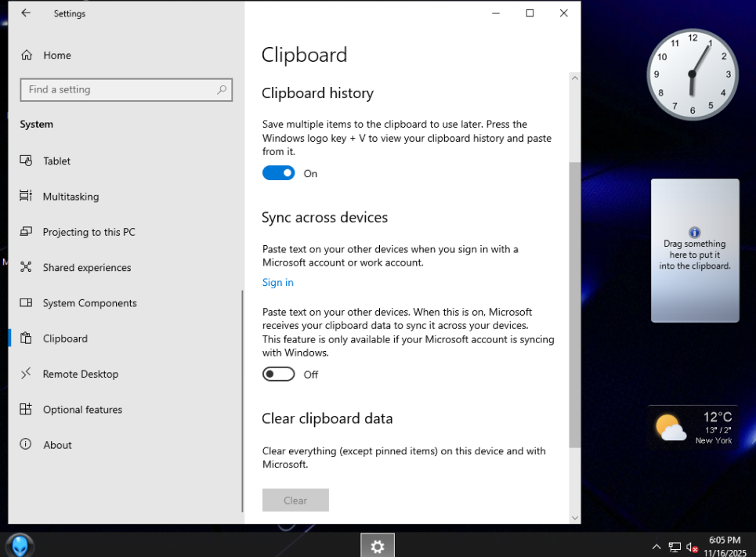Click the muted volume tray icon
The image size is (756, 557).
click(x=692, y=547)
